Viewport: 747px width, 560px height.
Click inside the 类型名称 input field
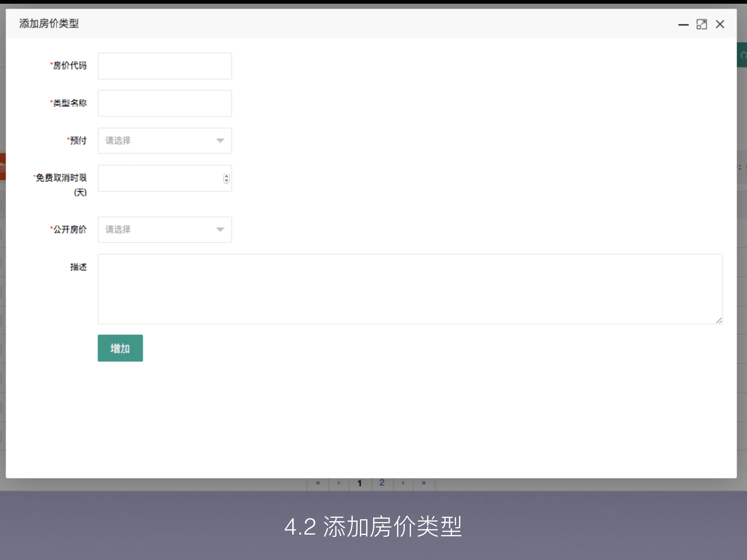tap(164, 103)
